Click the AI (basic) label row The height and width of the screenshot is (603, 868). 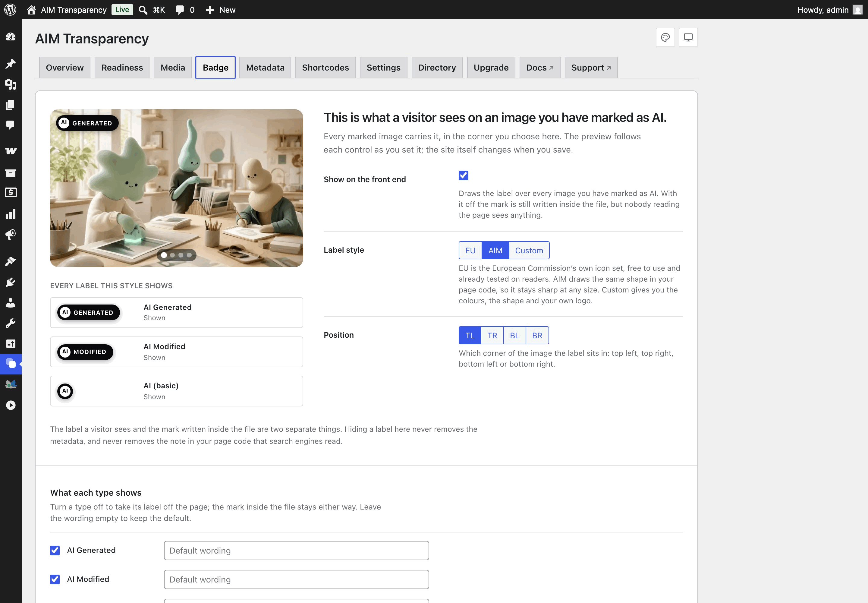[176, 391]
